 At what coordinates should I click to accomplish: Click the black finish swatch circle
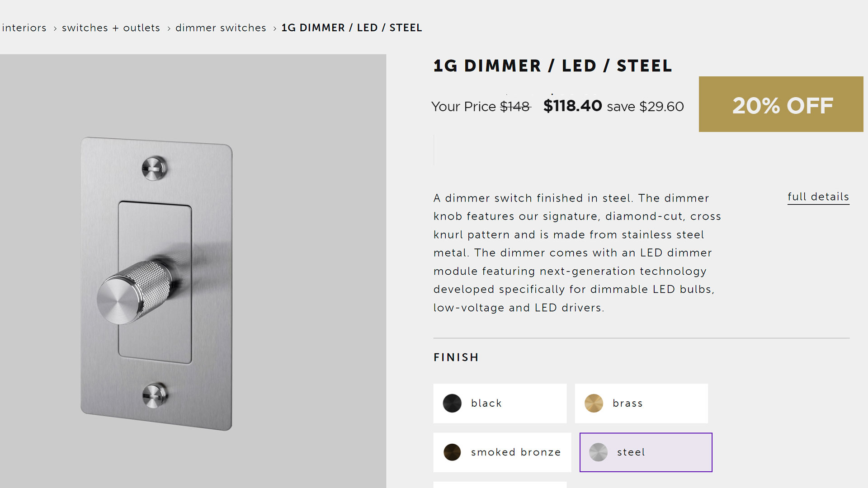point(452,403)
